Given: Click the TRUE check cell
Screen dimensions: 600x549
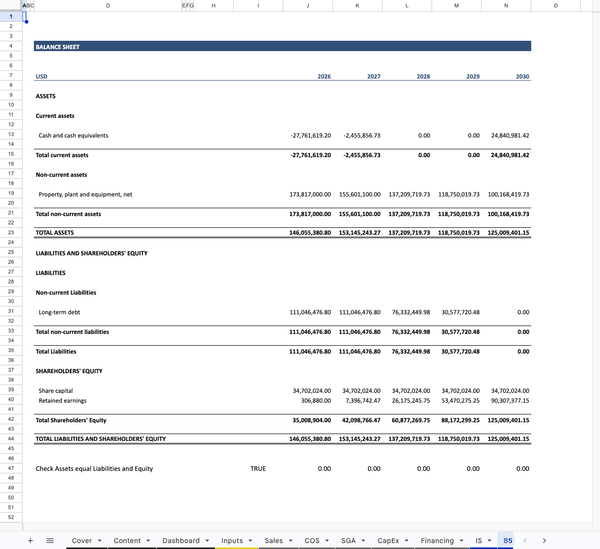Looking at the screenshot, I should 258,468.
